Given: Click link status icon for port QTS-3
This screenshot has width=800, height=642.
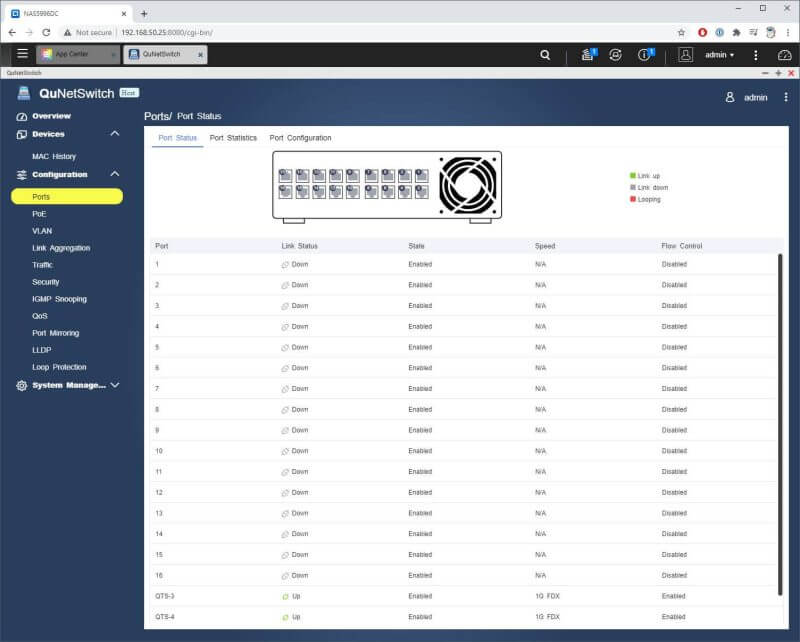Looking at the screenshot, I should coord(285,597).
